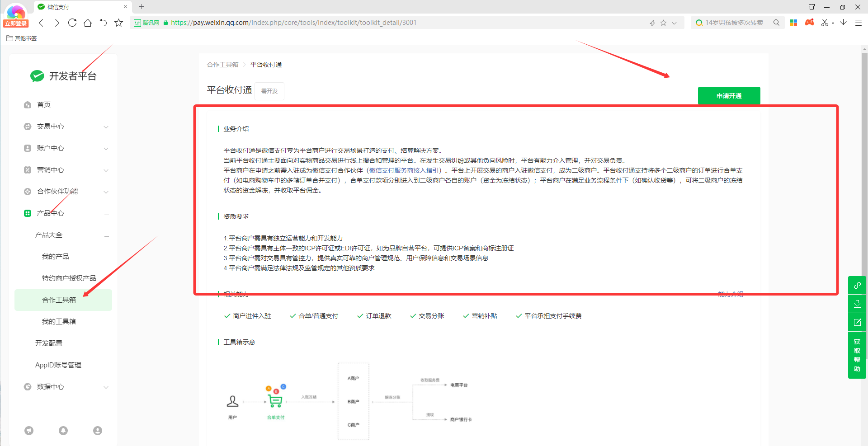Bookmark the page with the toolbar star
The image size is (868, 446).
pyautogui.click(x=118, y=23)
